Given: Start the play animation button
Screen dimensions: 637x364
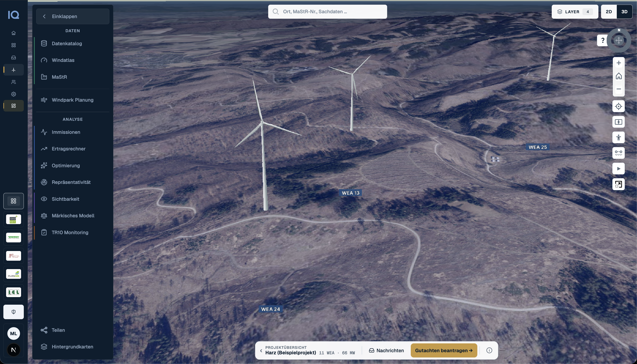Looking at the screenshot, I should 618,169.
